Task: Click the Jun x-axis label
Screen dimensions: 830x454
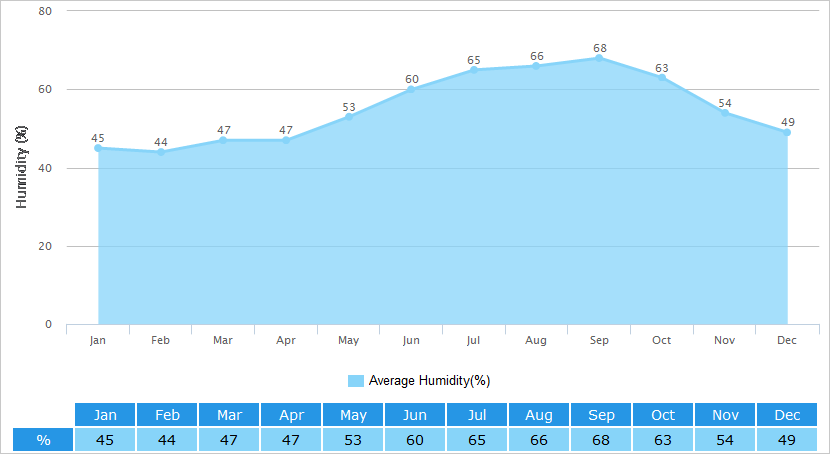Action: click(411, 340)
